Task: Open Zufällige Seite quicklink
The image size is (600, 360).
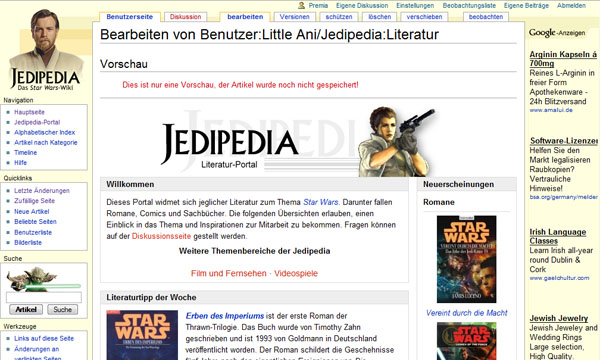Action: click(34, 201)
